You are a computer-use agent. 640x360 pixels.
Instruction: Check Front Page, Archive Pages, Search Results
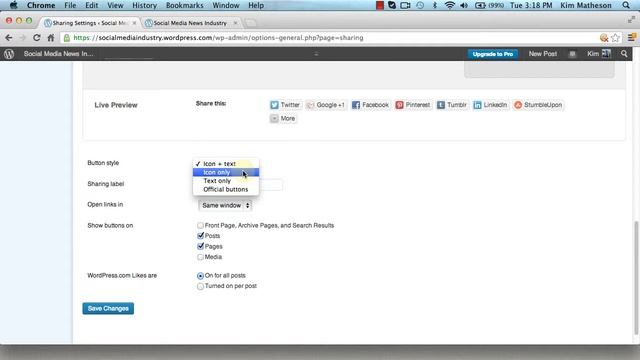pyautogui.click(x=200, y=225)
